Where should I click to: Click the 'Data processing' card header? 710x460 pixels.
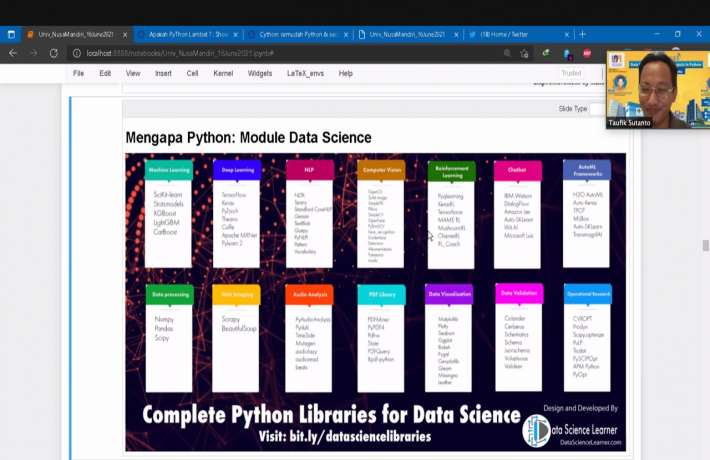pyautogui.click(x=170, y=294)
